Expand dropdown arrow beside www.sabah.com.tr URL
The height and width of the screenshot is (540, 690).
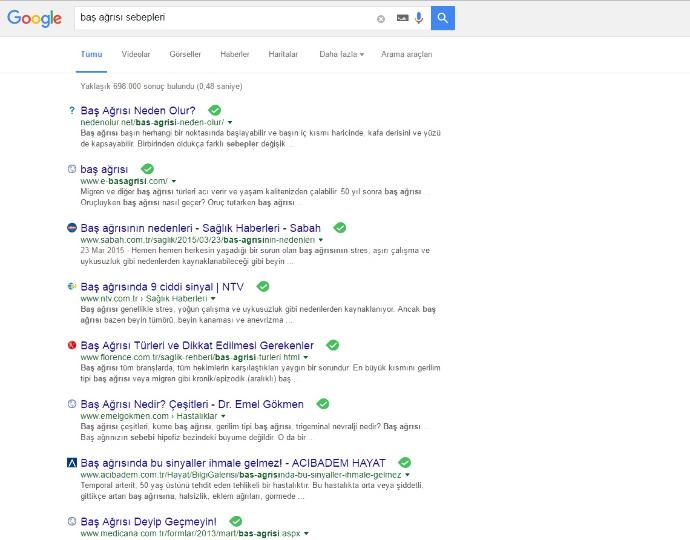coord(321,240)
